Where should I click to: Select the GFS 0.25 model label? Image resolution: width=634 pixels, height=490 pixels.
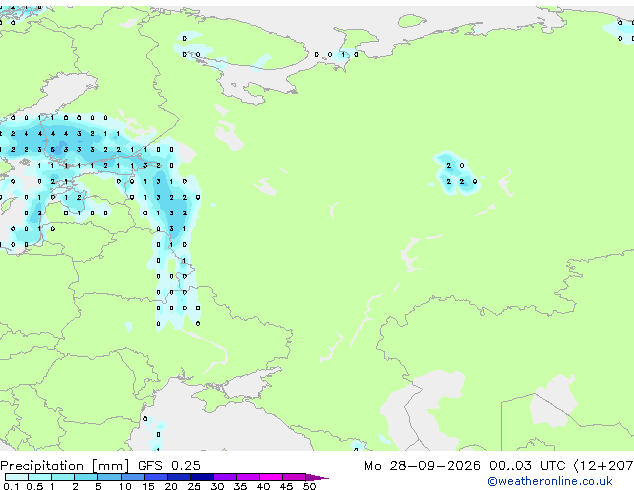coord(169,466)
